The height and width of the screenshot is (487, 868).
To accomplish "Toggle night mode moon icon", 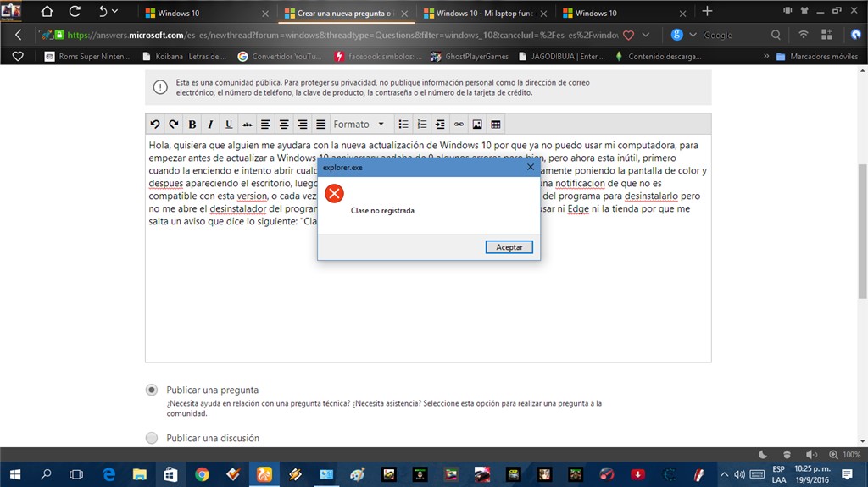I will (763, 454).
